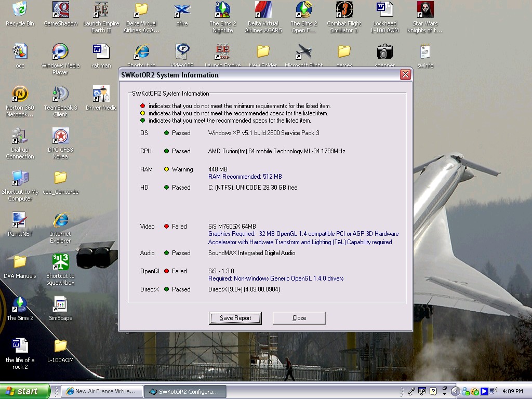Click the SoundMAX Integrated Digital Audio text
This screenshot has height=399, width=532.
pos(252,253)
